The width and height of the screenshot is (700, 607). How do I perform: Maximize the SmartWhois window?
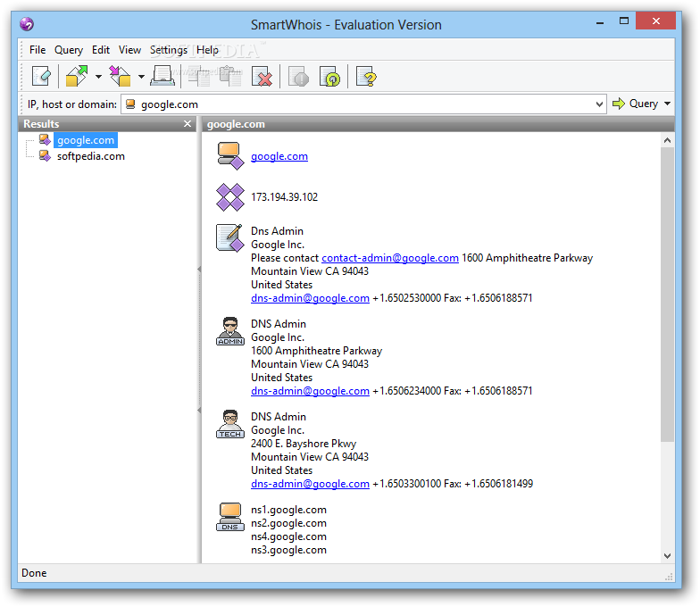(624, 21)
